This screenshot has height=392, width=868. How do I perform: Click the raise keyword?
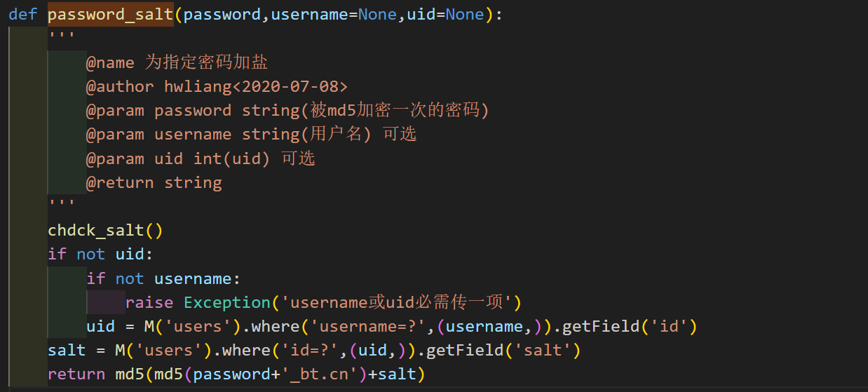coord(149,303)
